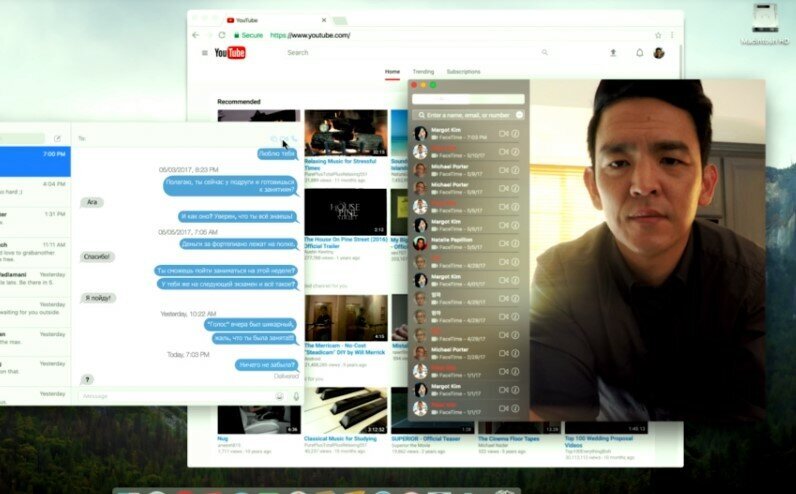This screenshot has width=796, height=494.
Task: Select Natalie Papillion avatar in FaceTime list
Action: click(420, 244)
